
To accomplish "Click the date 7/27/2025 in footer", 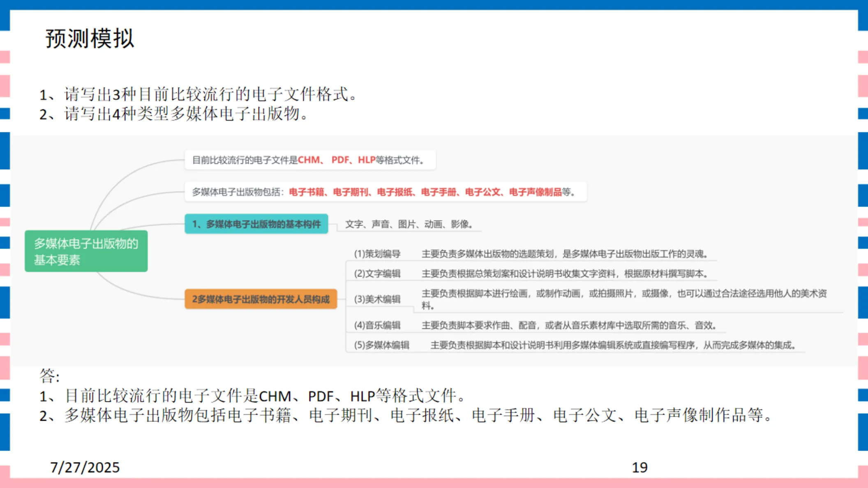I will tap(85, 467).
